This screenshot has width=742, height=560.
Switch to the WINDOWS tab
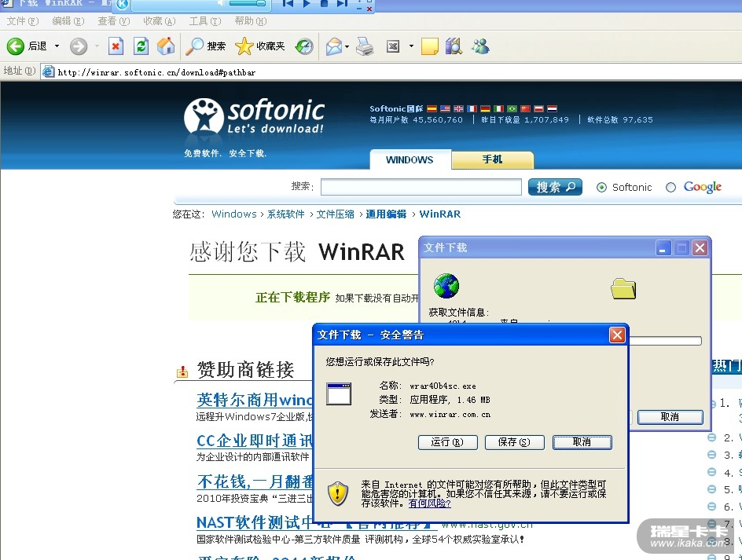[x=410, y=160]
